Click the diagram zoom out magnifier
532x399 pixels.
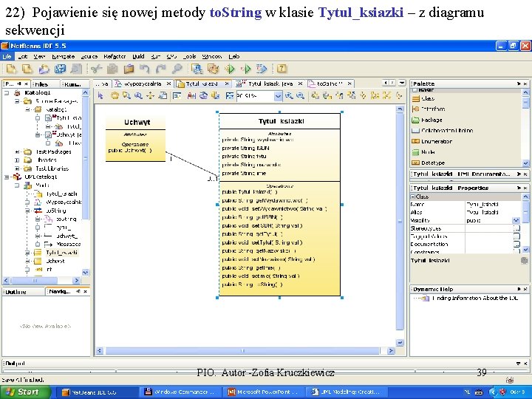(300, 95)
